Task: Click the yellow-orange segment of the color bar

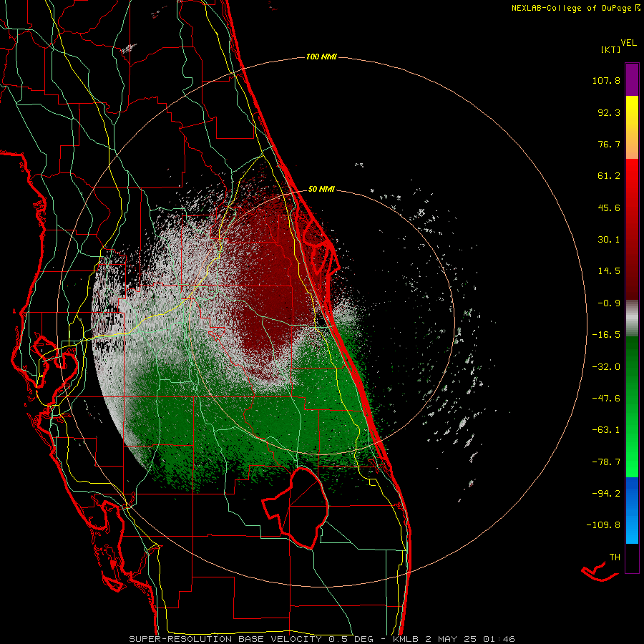Action: [632, 127]
